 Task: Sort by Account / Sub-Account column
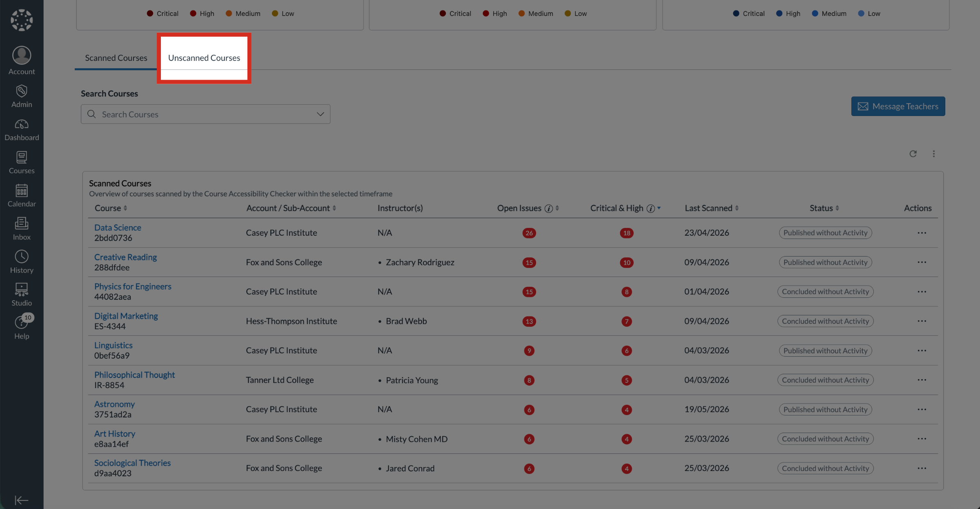291,208
